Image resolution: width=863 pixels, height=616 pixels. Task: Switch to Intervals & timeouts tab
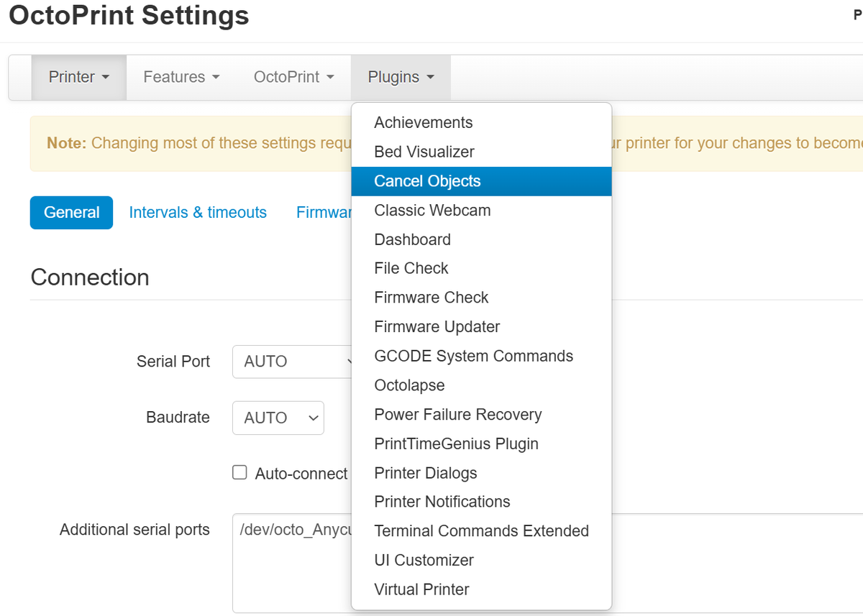pos(198,213)
